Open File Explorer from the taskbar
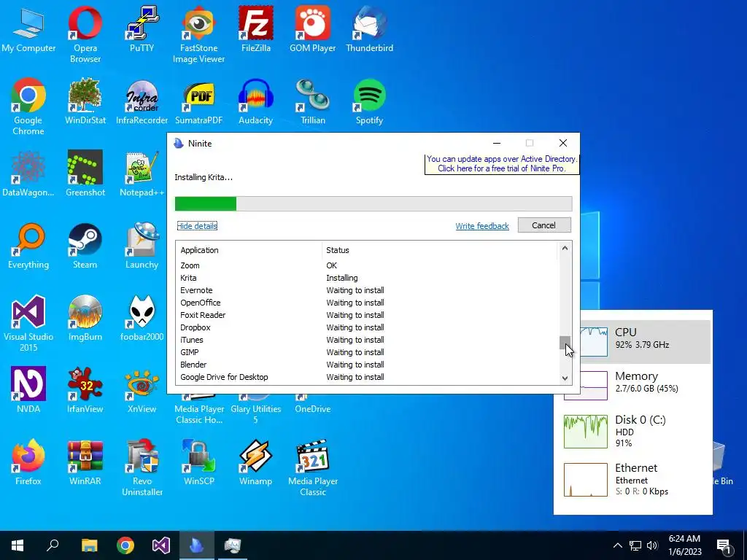Screen dimensions: 747x560 89,545
